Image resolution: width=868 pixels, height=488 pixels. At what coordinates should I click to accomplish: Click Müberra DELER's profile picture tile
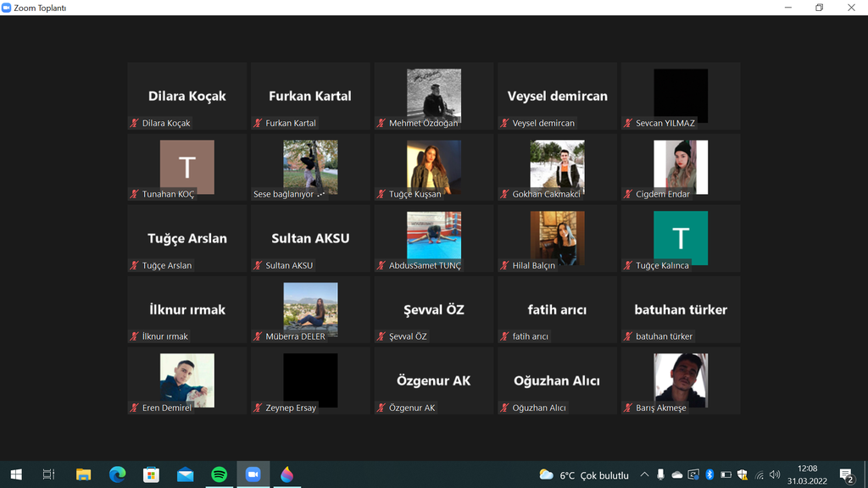coord(310,308)
